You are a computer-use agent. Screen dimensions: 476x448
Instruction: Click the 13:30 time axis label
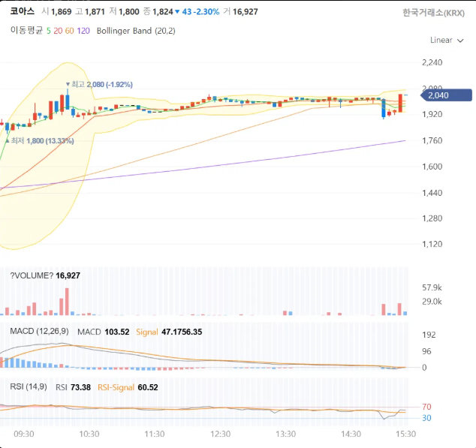(285, 434)
